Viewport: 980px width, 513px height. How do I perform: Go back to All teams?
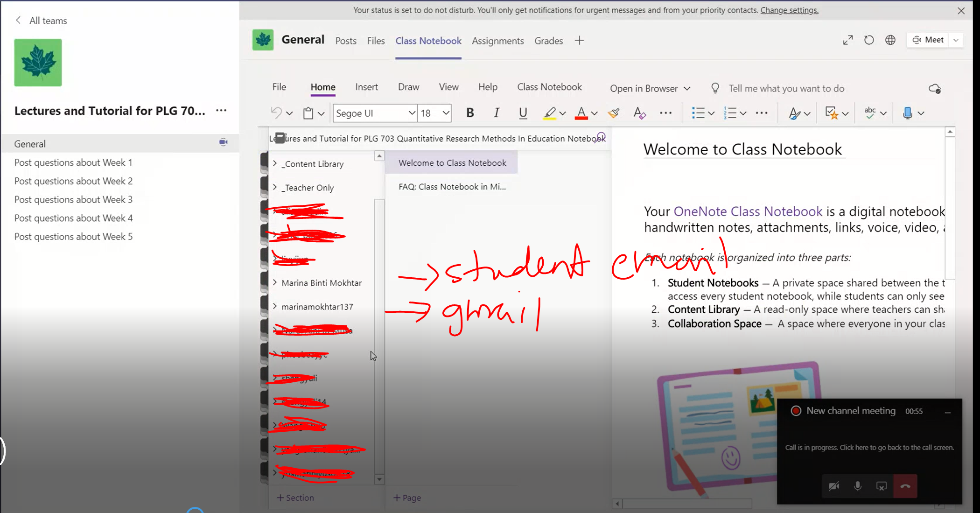tap(41, 21)
